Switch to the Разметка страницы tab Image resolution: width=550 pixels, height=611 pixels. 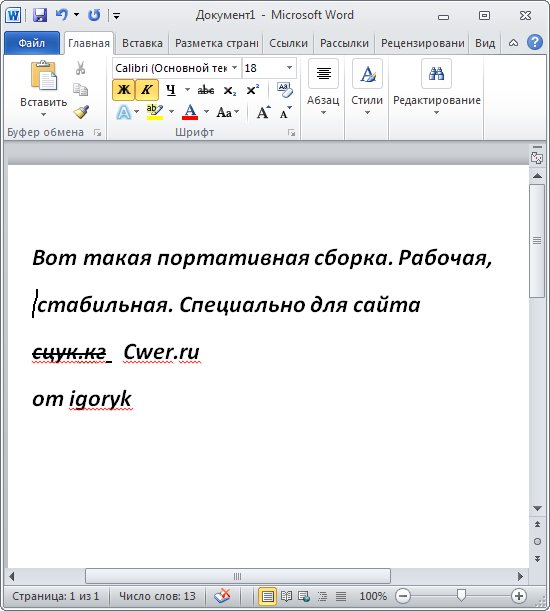pos(216,43)
